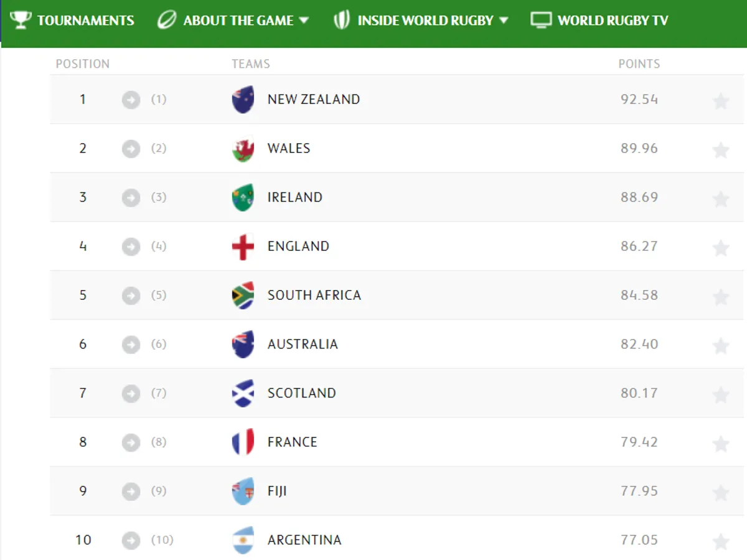Expand the About The Game dropdown arrow
Screen dimensions: 747x560
(304, 20)
